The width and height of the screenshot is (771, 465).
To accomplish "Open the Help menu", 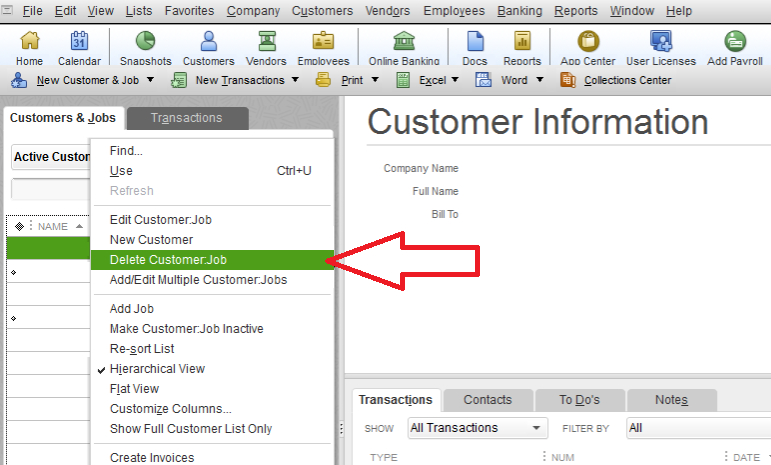I will 679,11.
